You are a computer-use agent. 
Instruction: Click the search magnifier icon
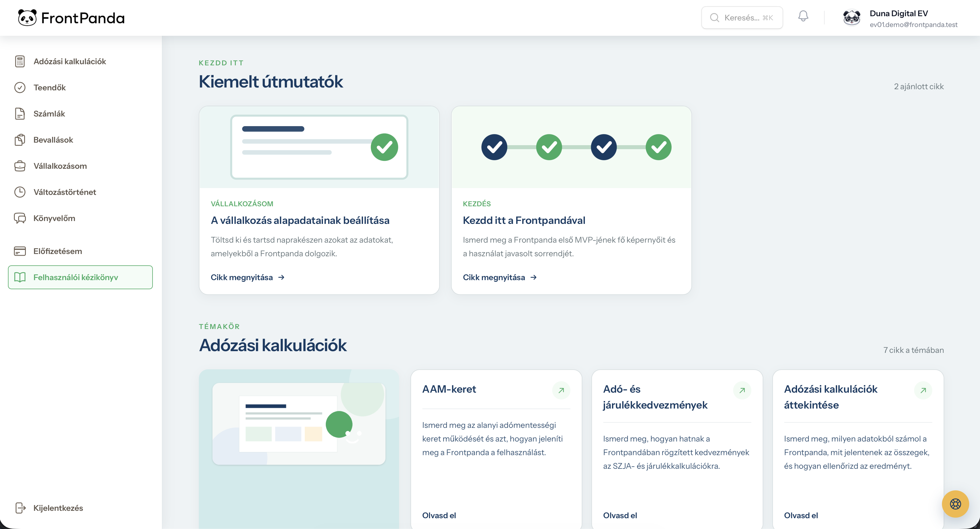pyautogui.click(x=714, y=18)
